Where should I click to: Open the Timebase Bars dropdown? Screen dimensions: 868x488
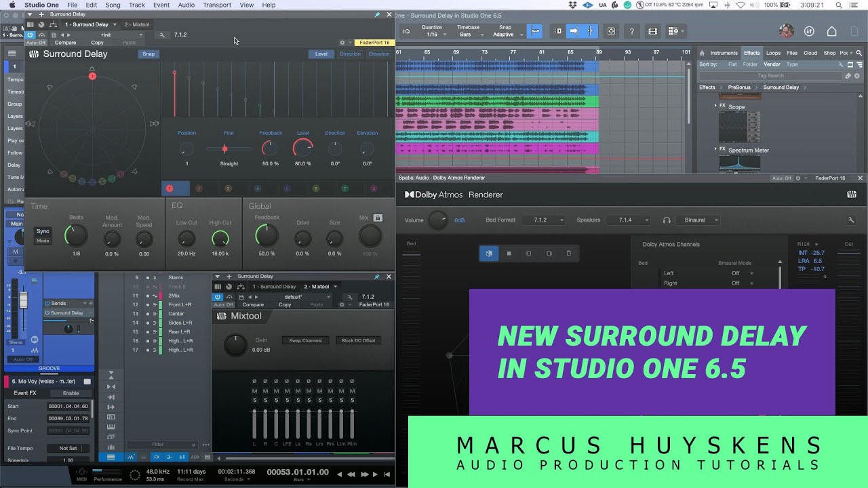(x=469, y=31)
